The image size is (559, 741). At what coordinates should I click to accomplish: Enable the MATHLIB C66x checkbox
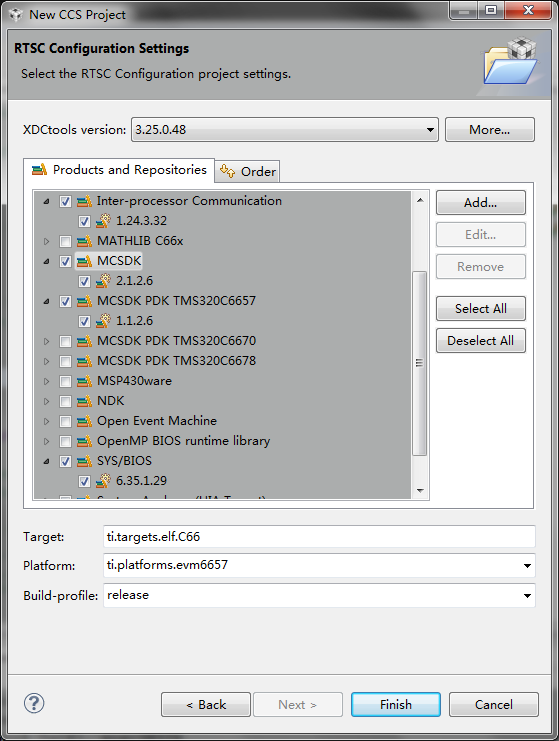(x=65, y=241)
